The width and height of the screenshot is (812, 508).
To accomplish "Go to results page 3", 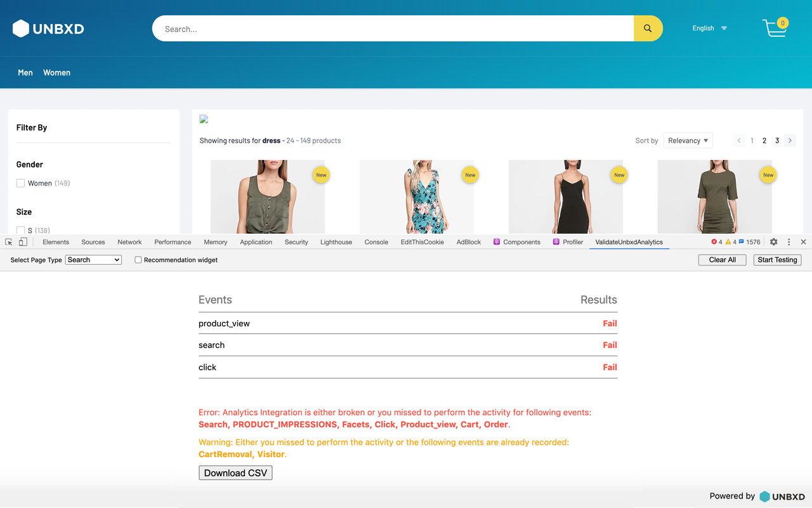I will 777,140.
